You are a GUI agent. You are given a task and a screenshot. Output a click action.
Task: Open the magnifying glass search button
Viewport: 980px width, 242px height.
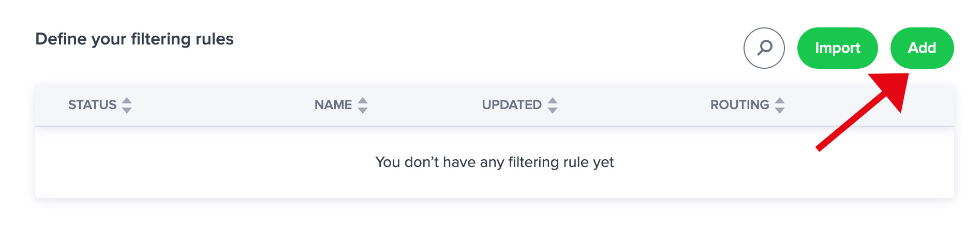[764, 48]
